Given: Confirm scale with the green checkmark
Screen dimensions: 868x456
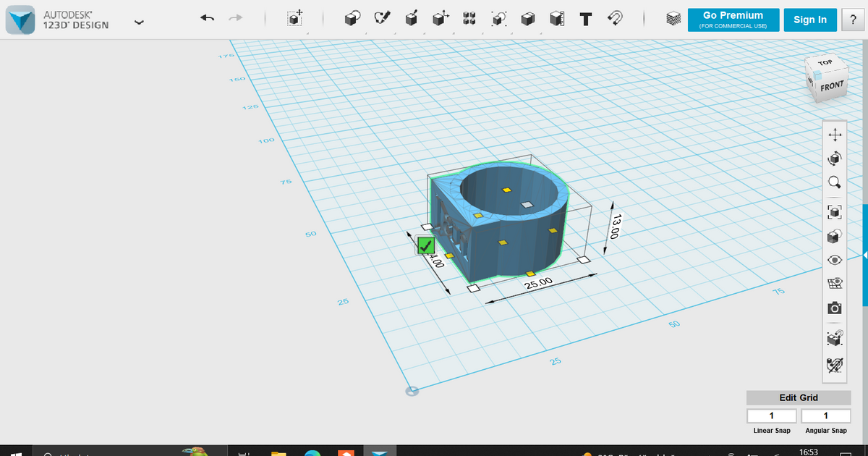Looking at the screenshot, I should [425, 246].
